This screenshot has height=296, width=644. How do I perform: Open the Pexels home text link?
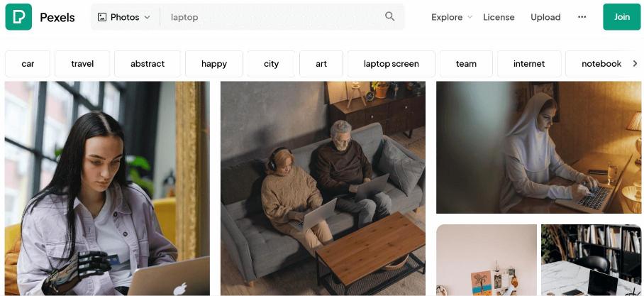click(x=57, y=17)
